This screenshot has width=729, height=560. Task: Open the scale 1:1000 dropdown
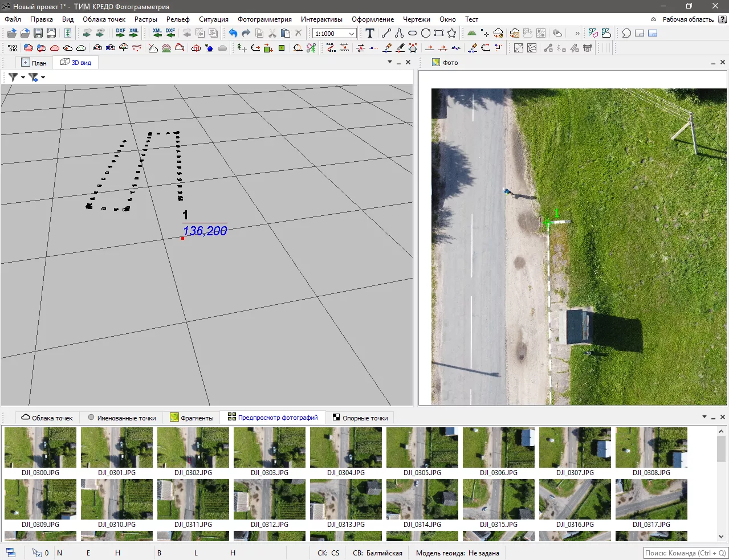point(351,34)
